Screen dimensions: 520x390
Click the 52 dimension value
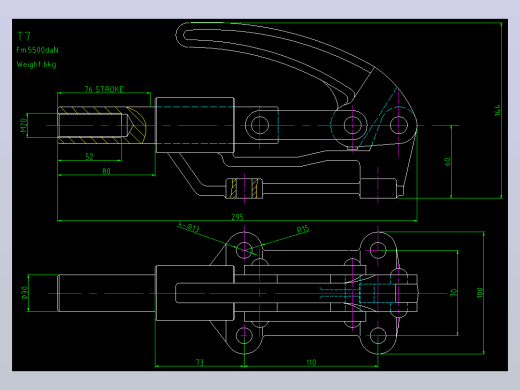pos(89,156)
